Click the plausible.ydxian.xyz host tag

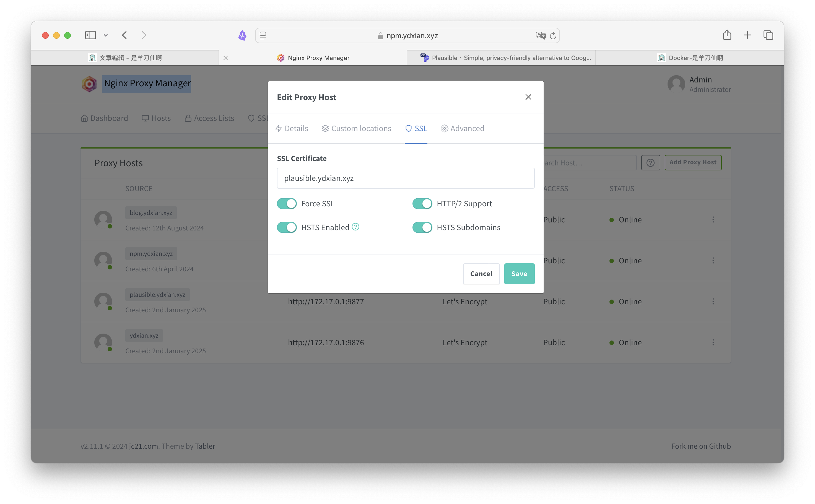point(157,295)
